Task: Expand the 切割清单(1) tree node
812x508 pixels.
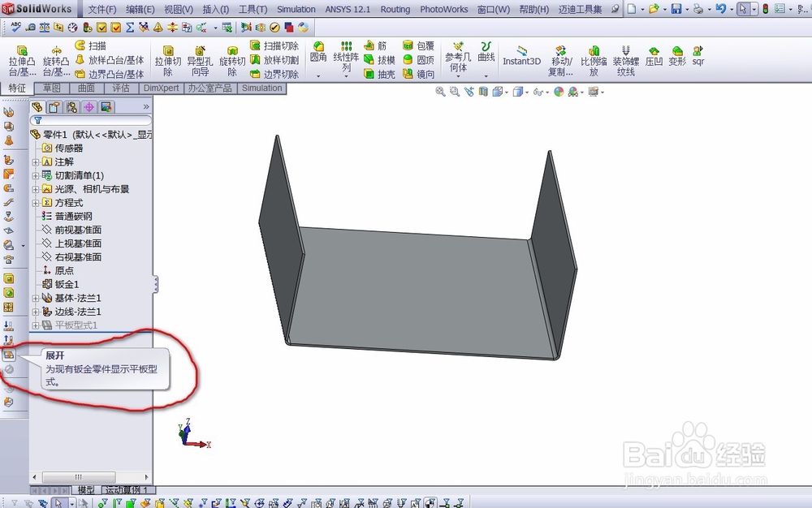Action: tap(35, 175)
